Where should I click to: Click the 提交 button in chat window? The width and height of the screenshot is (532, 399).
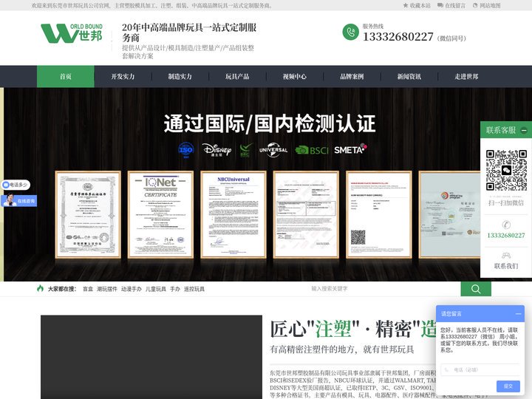508,386
